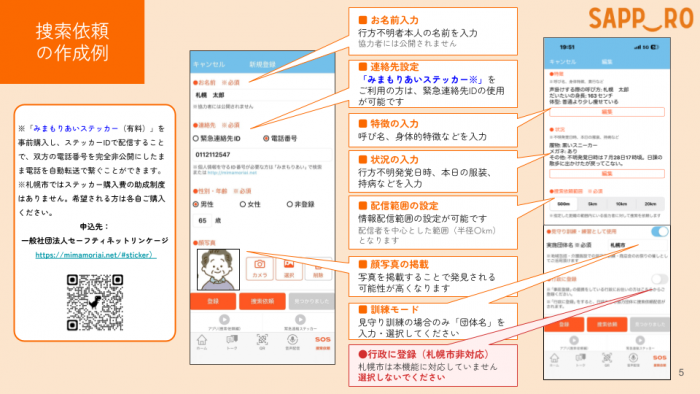Play the first tutorial video on 編集 screen
700x394 pixels.
click(x=574, y=340)
